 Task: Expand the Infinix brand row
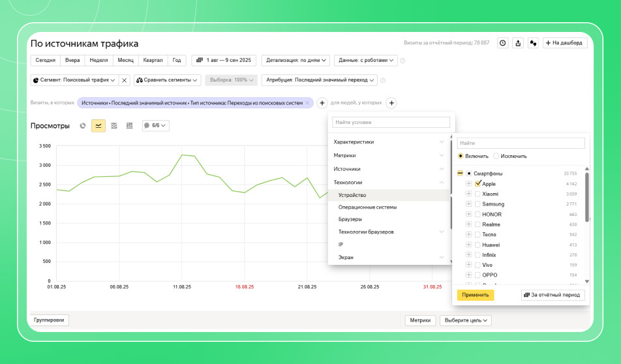[468, 254]
